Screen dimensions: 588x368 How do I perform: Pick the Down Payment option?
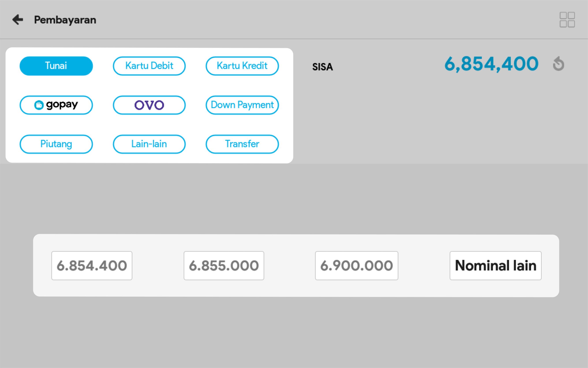point(242,105)
